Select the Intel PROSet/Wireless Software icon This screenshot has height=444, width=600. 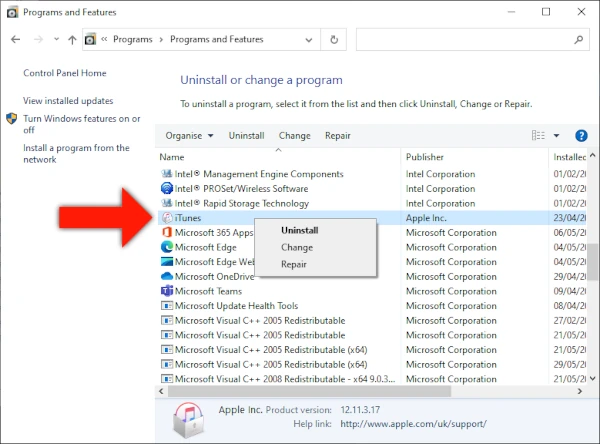[x=166, y=188]
